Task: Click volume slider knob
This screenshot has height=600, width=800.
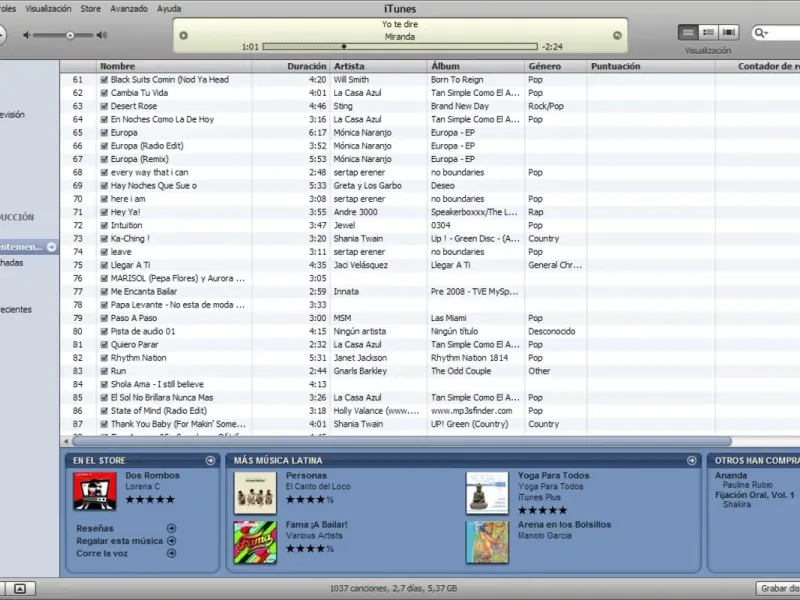Action: [x=70, y=35]
